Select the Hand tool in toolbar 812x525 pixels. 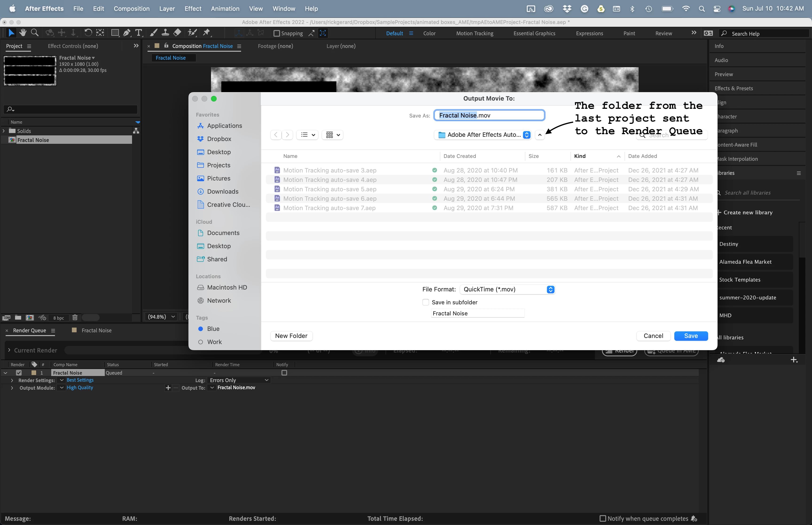pyautogui.click(x=23, y=33)
